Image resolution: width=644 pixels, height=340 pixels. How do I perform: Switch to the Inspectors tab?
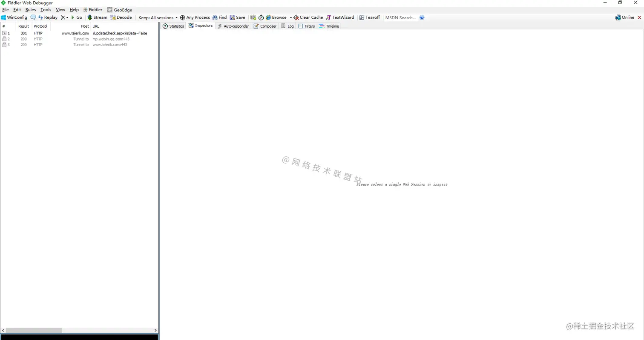[x=201, y=26]
